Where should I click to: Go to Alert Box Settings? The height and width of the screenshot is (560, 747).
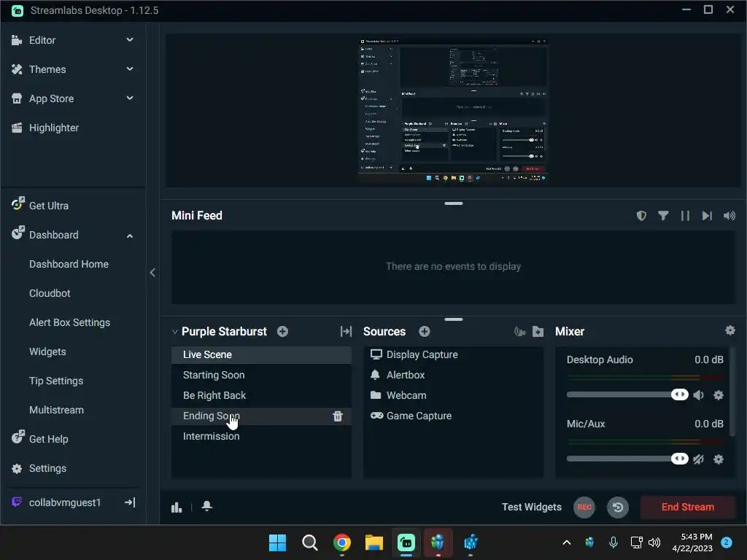click(69, 322)
